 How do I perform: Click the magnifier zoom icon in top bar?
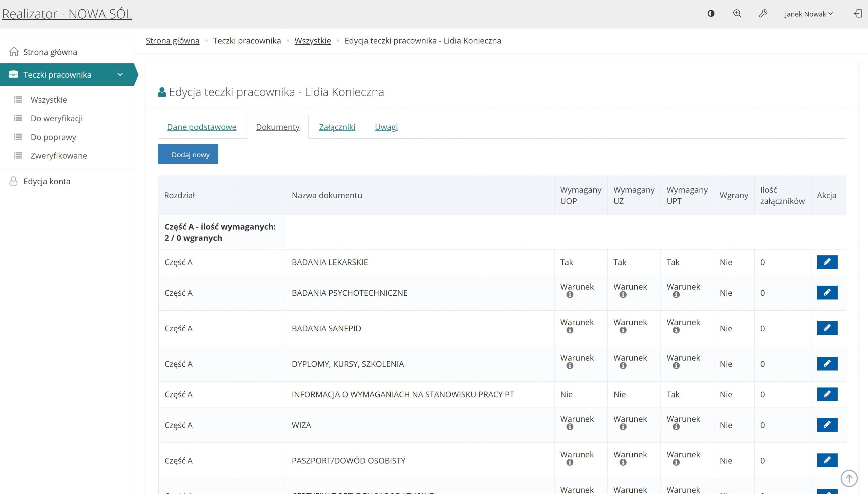click(737, 14)
